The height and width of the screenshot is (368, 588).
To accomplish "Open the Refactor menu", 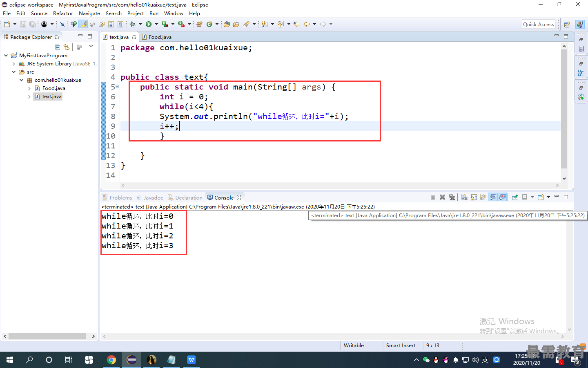I will (x=63, y=13).
